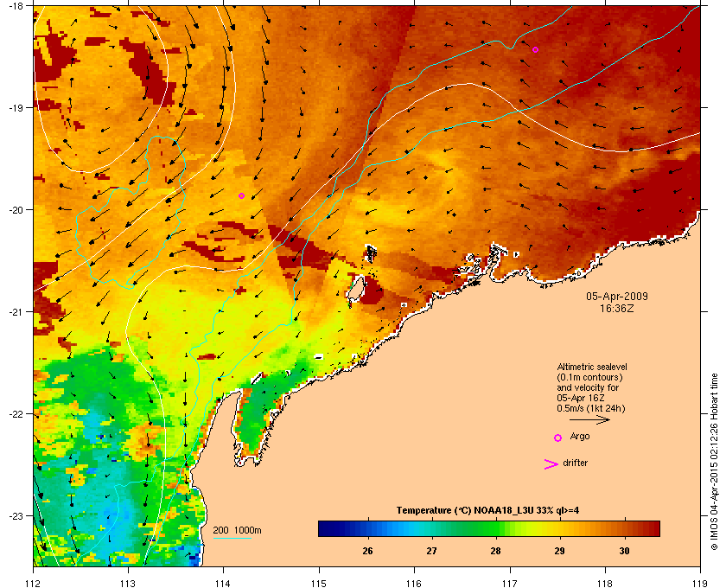This screenshot has width=726, height=588.
Task: Click the '(0.1m contours)' legend line
Action: click(x=589, y=377)
